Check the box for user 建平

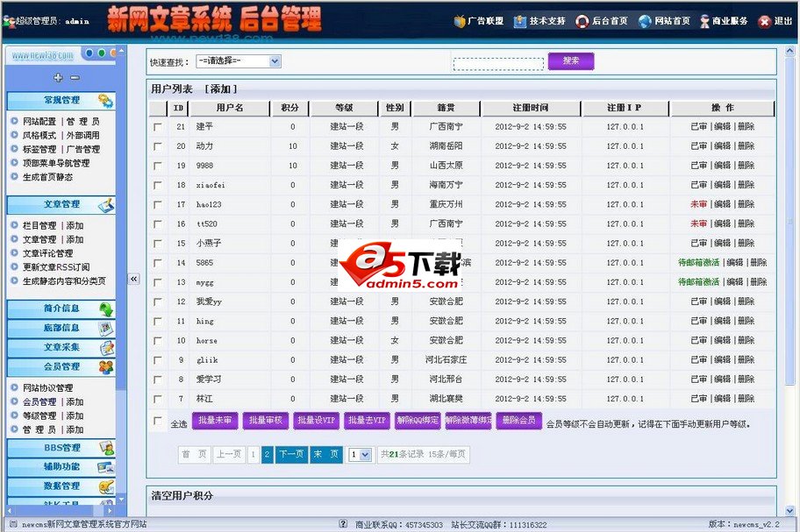point(158,127)
